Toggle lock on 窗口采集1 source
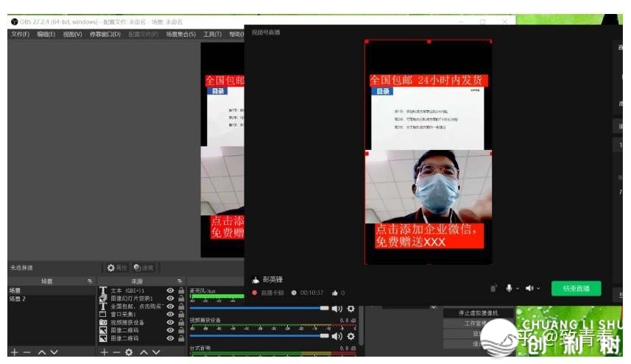Image resolution: width=631 pixels, height=364 pixels. (181, 314)
